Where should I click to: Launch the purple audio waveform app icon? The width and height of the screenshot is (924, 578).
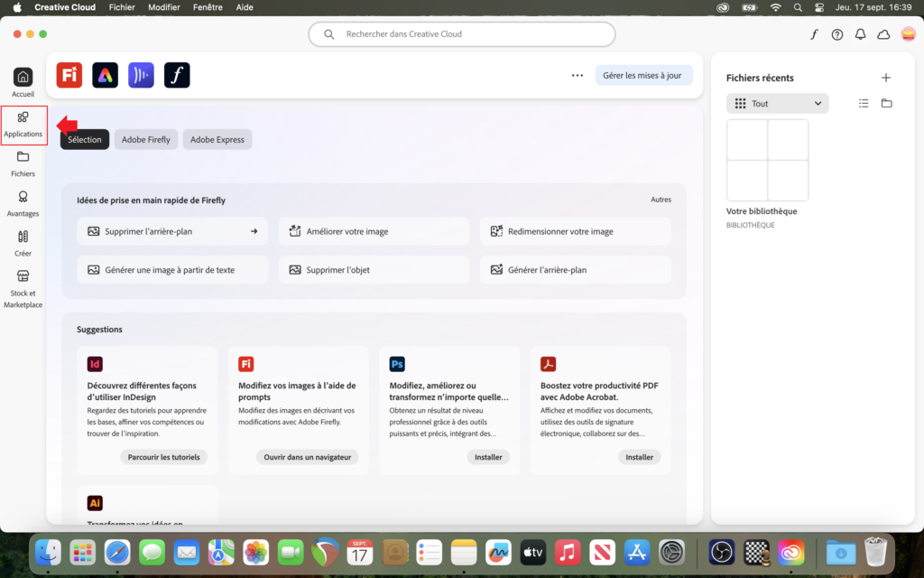(x=141, y=75)
